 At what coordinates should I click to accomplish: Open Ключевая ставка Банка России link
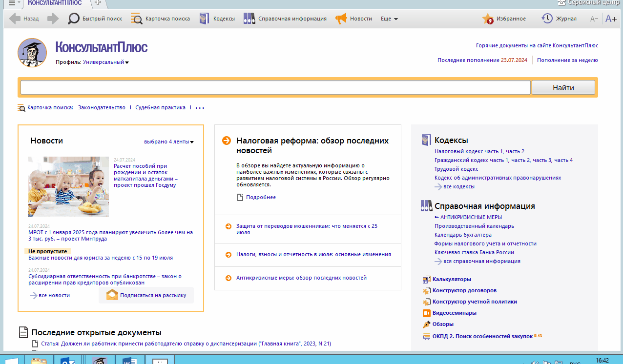pyautogui.click(x=474, y=253)
